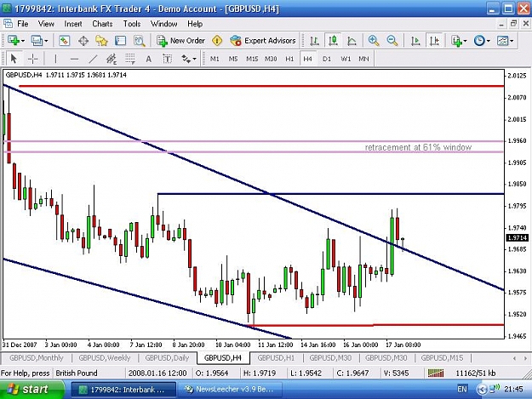This screenshot has width=532, height=399.
Task: Open the Market Watch window icon
Action: (x=64, y=41)
